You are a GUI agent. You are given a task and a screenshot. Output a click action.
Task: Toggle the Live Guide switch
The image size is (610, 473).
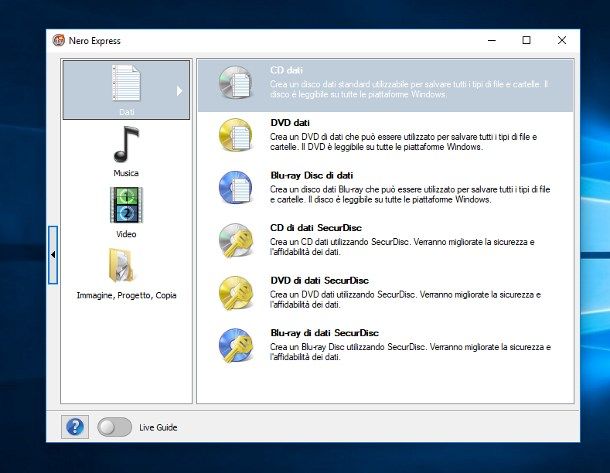[114, 427]
